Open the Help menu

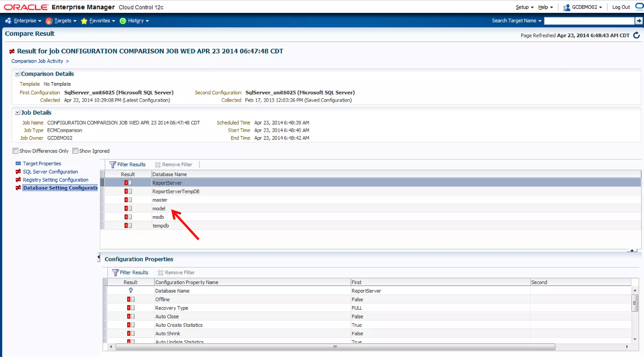tap(545, 7)
